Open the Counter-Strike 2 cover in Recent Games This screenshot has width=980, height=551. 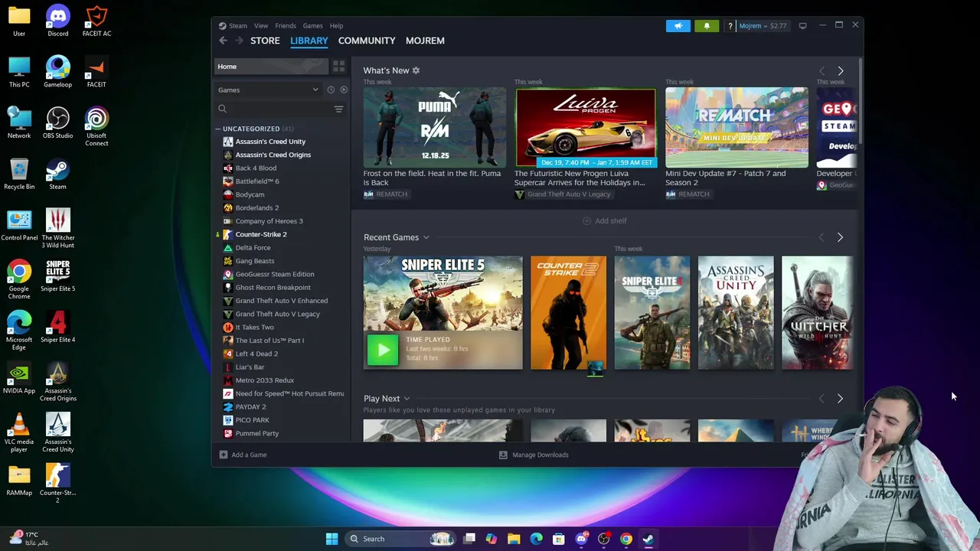pos(568,313)
